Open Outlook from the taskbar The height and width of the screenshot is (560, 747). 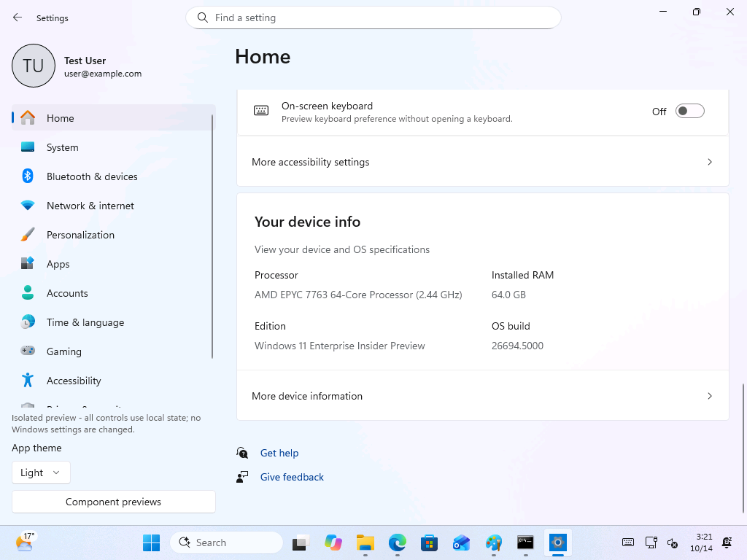[461, 542]
